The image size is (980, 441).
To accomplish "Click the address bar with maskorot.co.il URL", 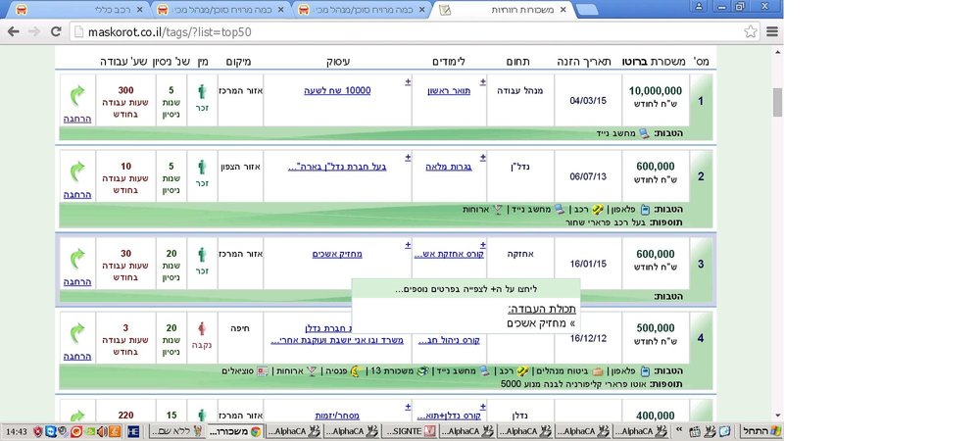I will coord(413,31).
